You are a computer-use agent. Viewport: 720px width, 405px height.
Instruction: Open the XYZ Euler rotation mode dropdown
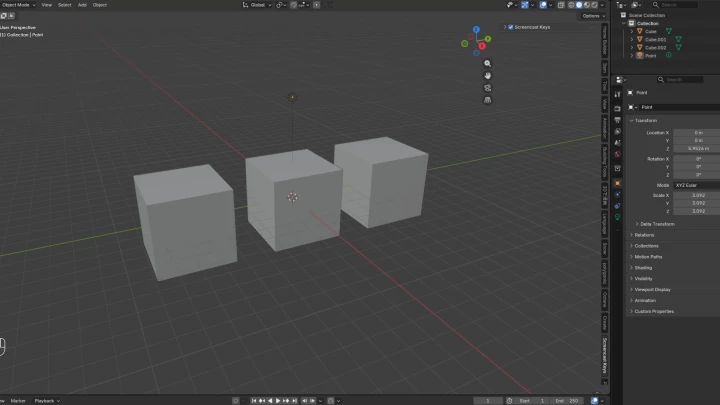(x=697, y=185)
